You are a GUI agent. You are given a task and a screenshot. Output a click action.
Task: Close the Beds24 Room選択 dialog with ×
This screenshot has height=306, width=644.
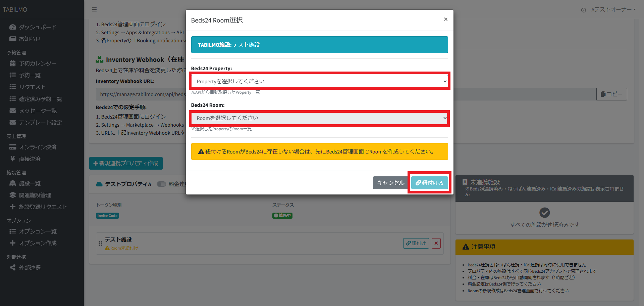445,19
